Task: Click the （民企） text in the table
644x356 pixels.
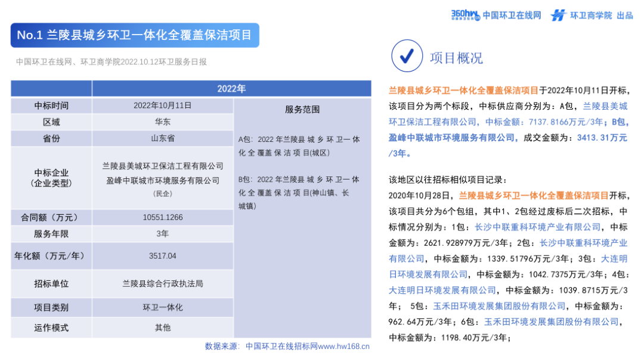Action: tap(163, 193)
